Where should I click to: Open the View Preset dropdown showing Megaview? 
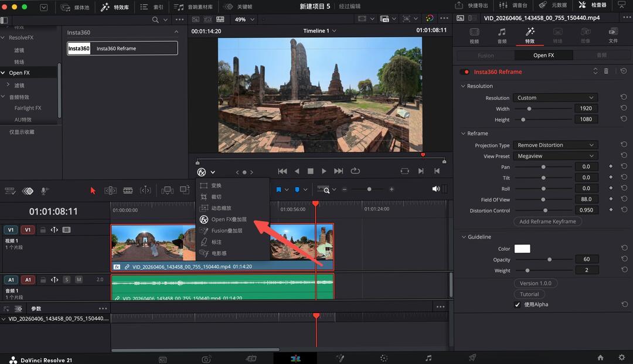(x=555, y=156)
